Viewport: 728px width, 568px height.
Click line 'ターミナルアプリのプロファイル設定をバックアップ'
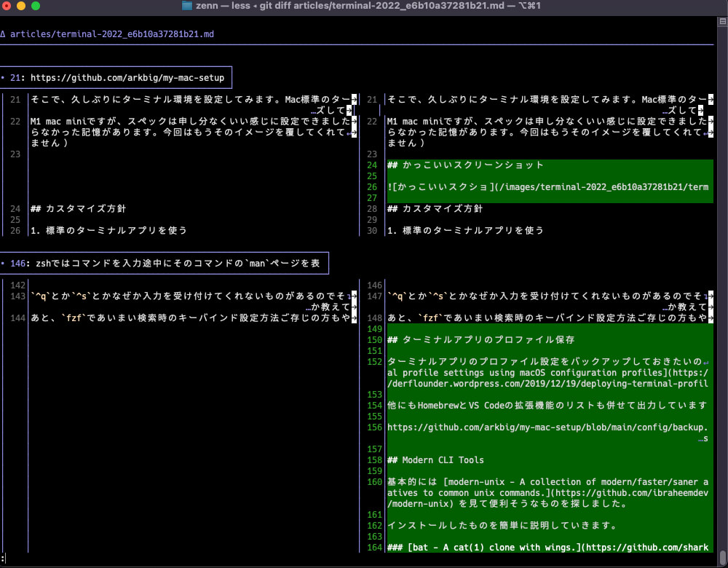548,361
